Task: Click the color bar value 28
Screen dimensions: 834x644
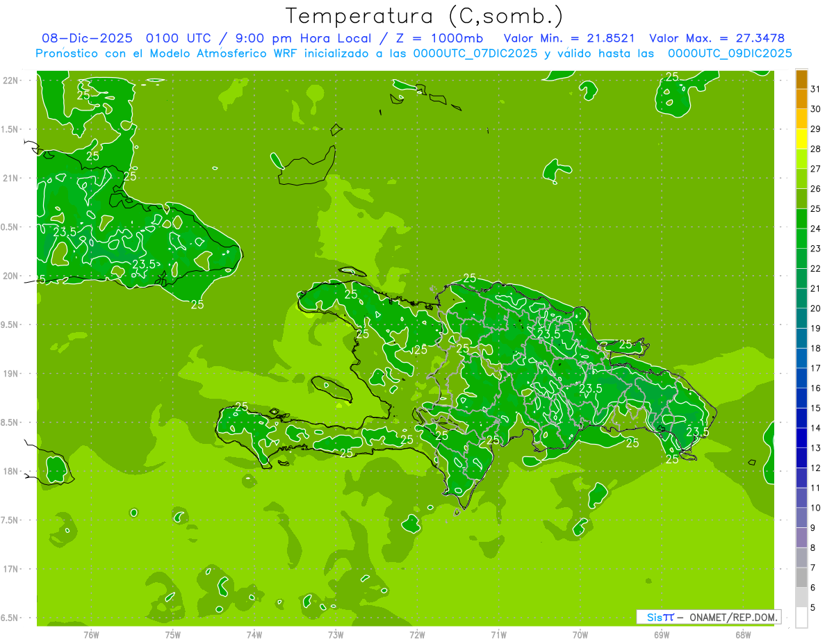Action: (816, 149)
